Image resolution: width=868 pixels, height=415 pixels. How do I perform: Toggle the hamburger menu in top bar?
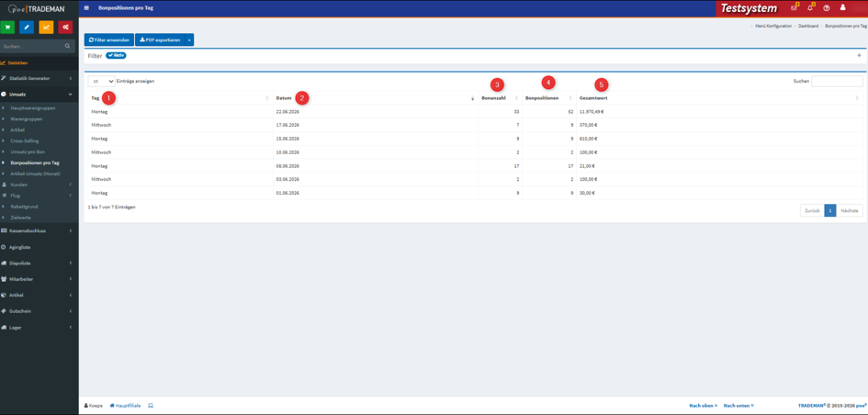86,8
